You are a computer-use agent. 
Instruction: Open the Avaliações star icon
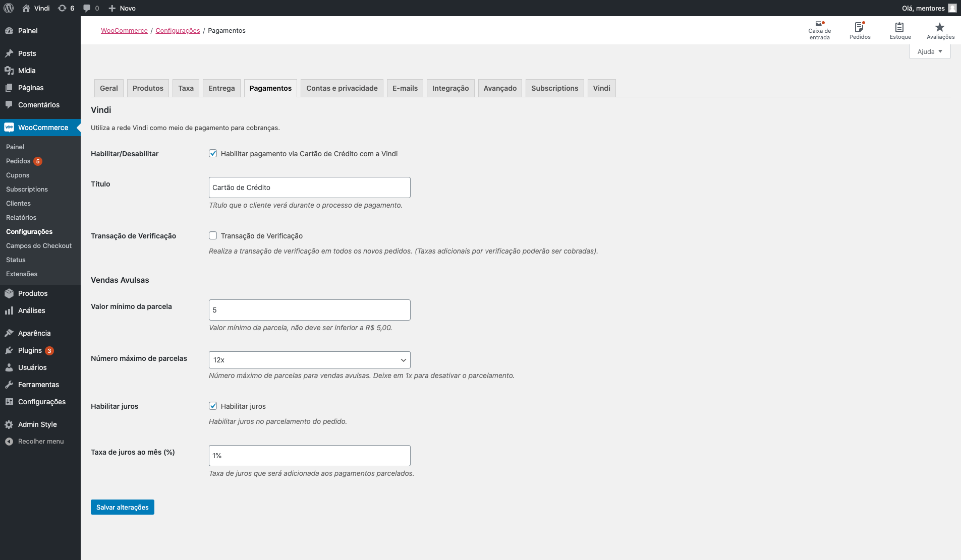[x=939, y=27]
